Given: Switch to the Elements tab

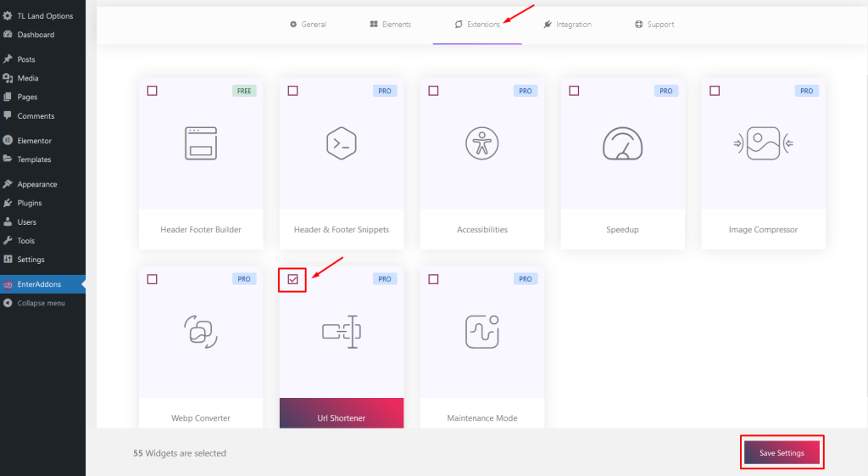Looking at the screenshot, I should click(x=390, y=25).
